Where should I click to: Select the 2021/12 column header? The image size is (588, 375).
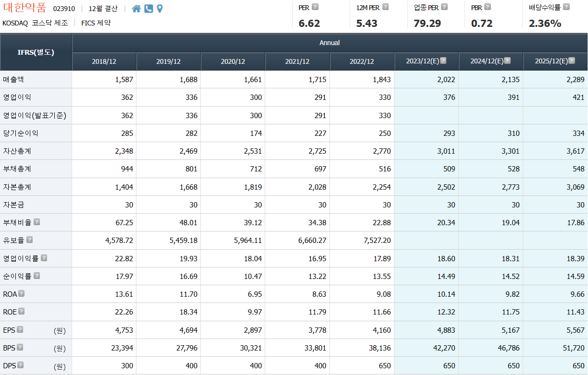coord(297,61)
